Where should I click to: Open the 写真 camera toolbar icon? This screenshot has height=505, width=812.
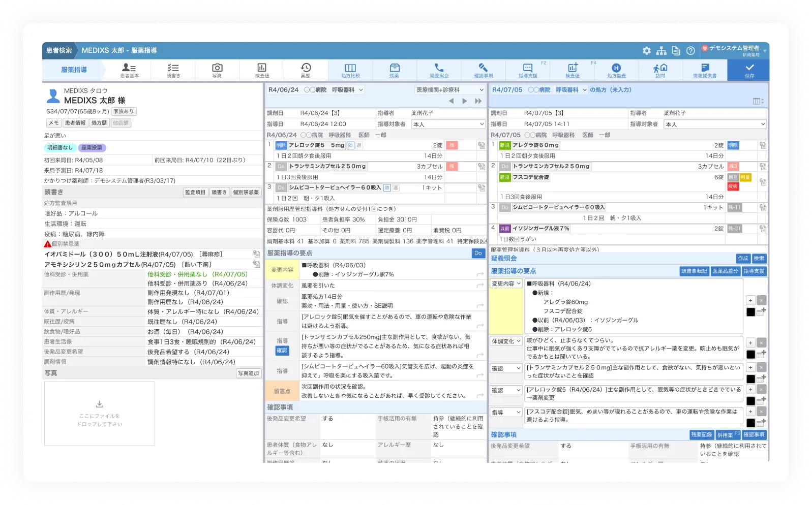point(217,70)
